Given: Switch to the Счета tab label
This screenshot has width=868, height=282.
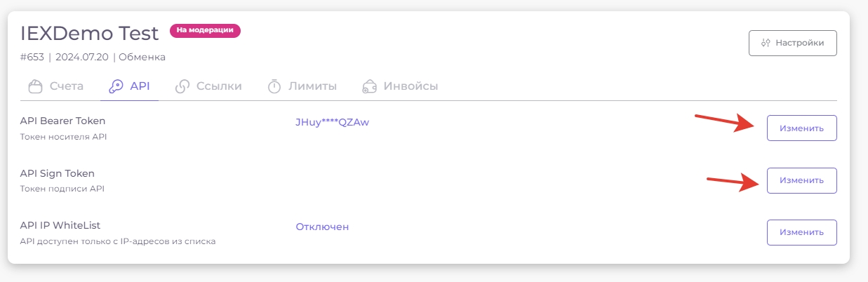Looking at the screenshot, I should pyautogui.click(x=67, y=86).
